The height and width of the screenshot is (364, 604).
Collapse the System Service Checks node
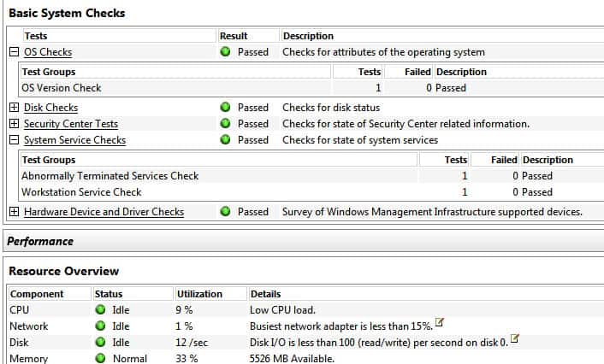click(x=14, y=140)
